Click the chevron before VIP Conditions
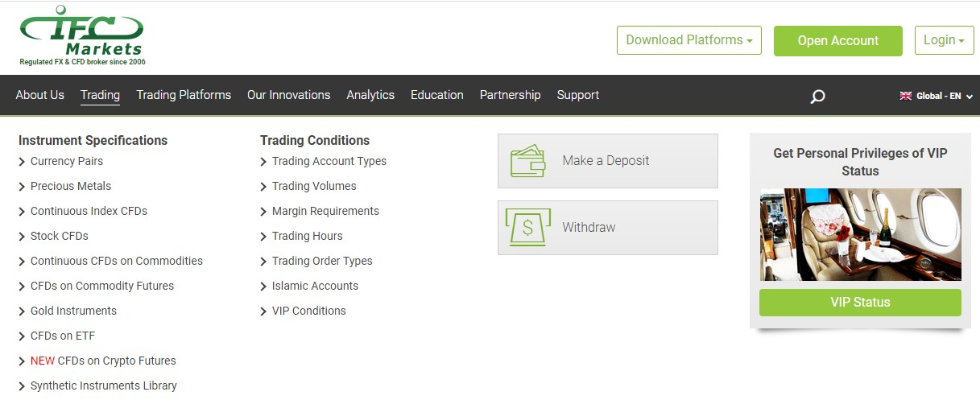 pos(263,311)
